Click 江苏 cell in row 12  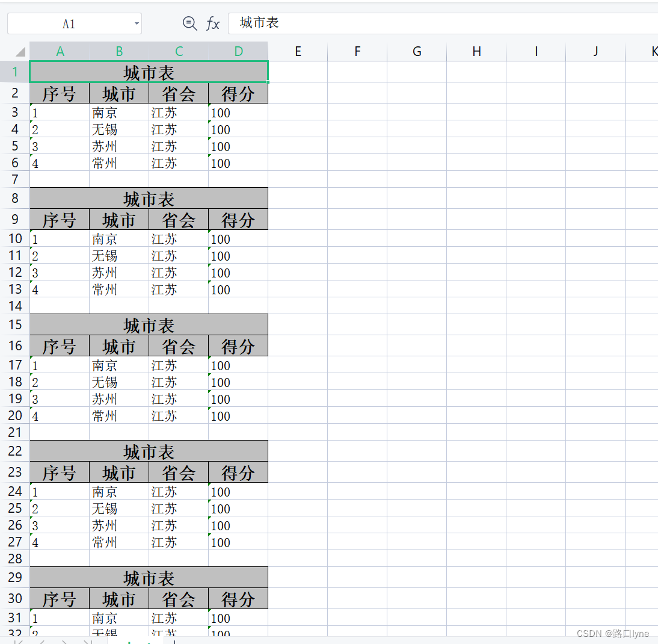coord(179,272)
